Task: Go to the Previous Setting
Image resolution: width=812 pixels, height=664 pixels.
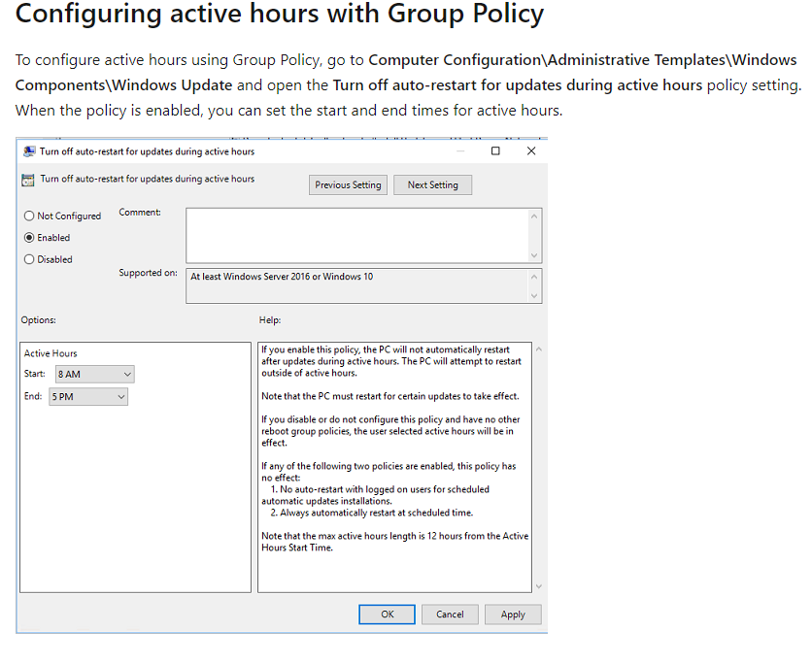Action: 348,184
